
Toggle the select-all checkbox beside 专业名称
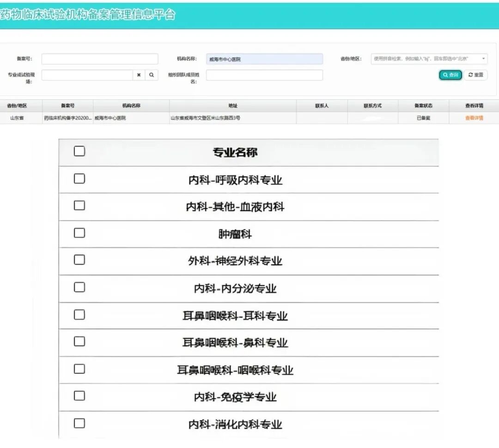coord(79,151)
